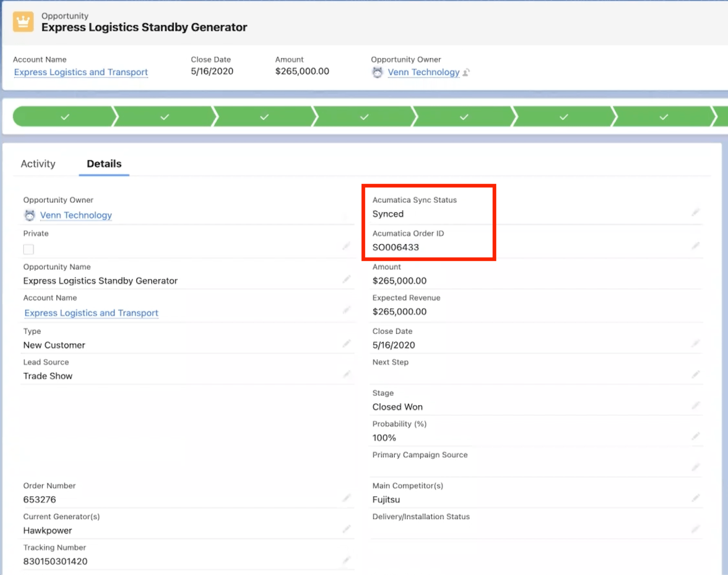
Task: Click the SO006433 order ID value
Action: click(396, 247)
